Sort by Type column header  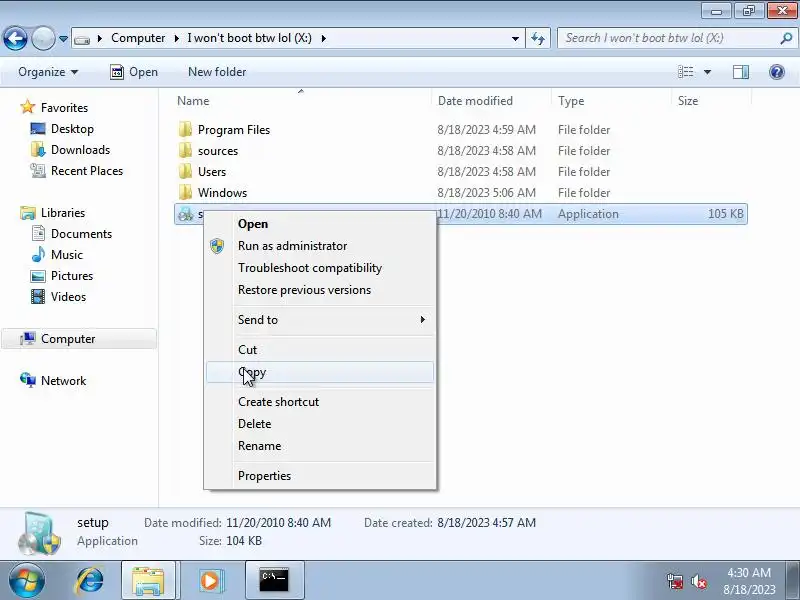611,101
